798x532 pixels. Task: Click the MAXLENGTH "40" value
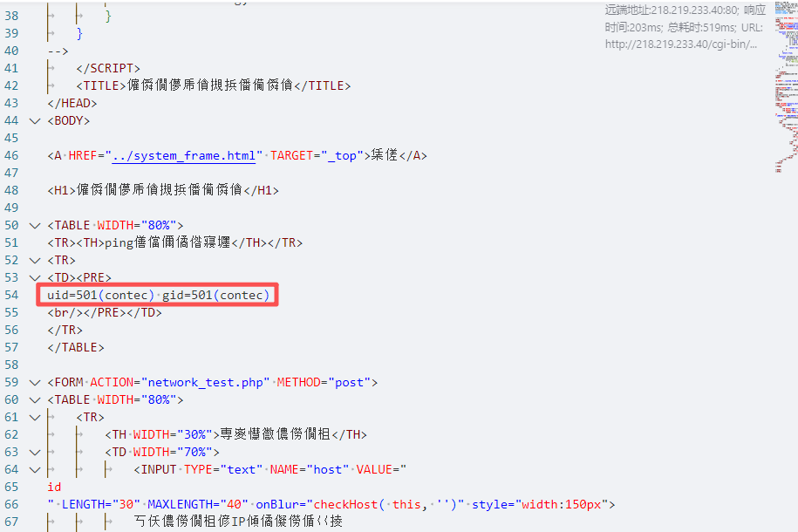[x=234, y=504]
